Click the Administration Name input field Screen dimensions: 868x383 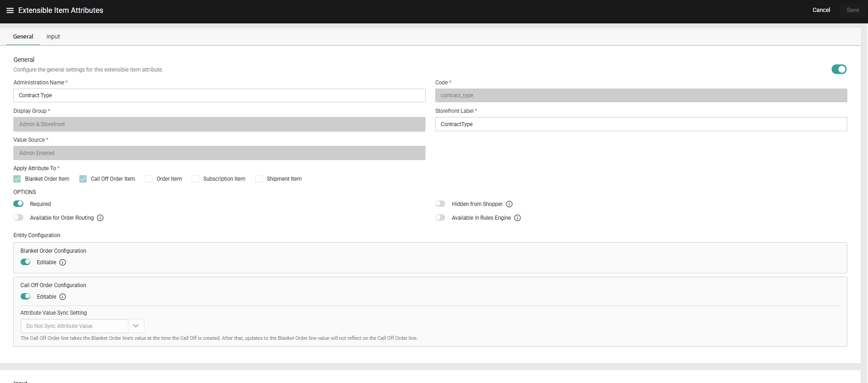(219, 95)
